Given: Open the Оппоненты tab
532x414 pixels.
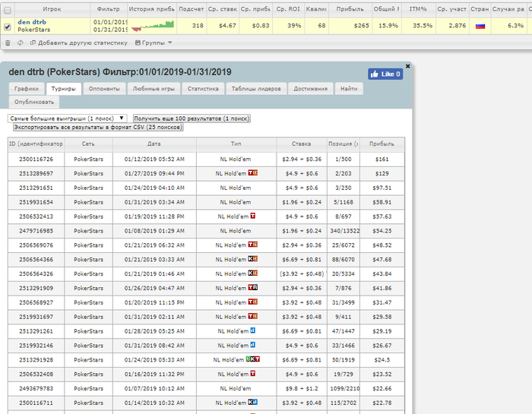Looking at the screenshot, I should 104,89.
